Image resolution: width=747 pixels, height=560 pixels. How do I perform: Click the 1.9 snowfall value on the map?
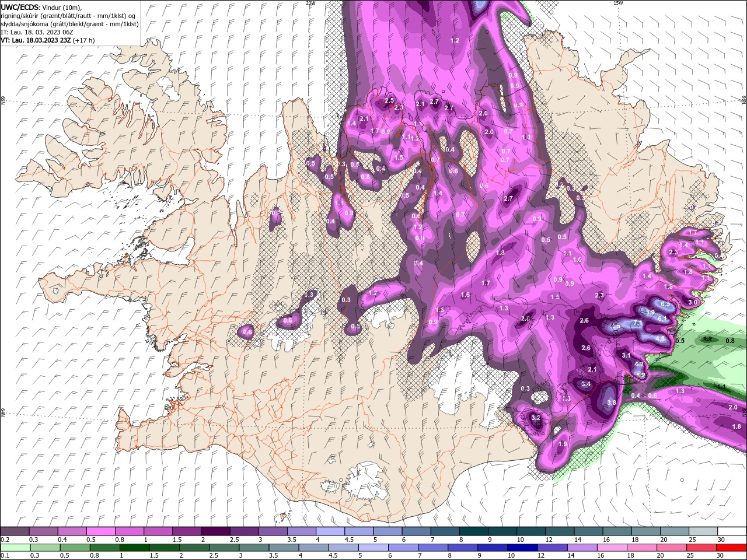563,444
